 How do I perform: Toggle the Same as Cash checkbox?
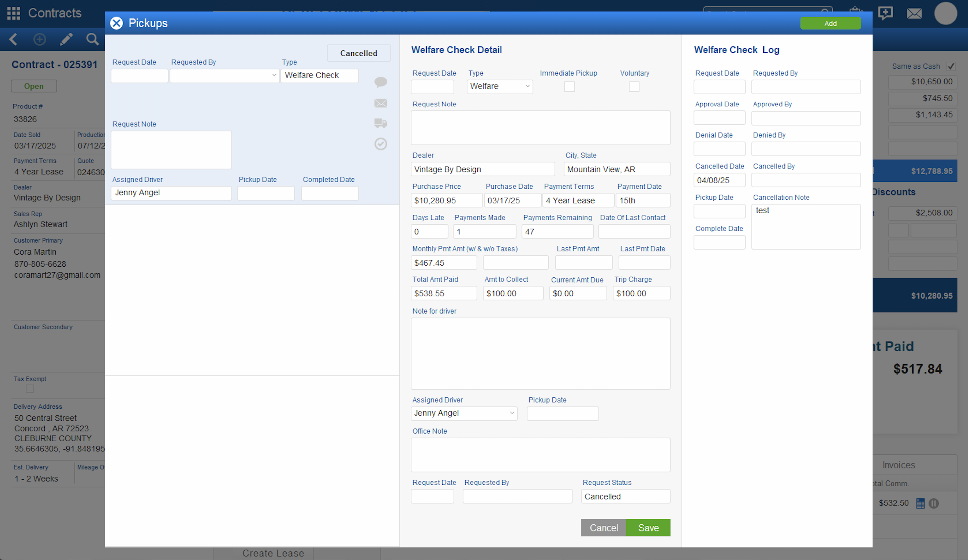(x=951, y=66)
